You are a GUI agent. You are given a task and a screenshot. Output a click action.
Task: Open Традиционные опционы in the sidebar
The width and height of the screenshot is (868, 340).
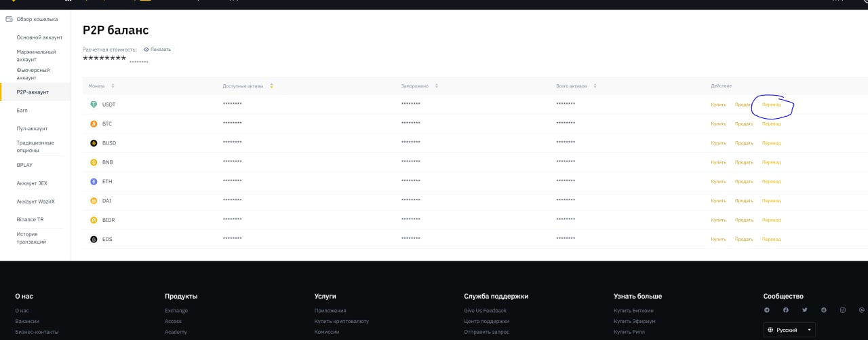click(35, 147)
